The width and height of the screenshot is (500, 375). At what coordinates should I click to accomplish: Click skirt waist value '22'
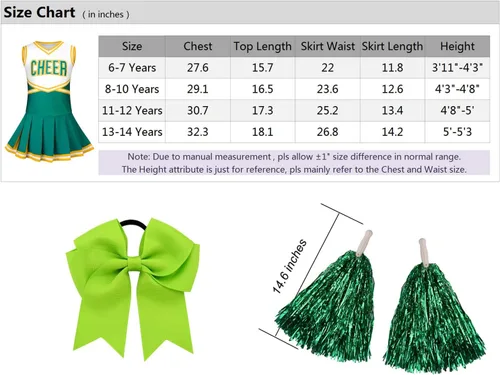(x=328, y=68)
